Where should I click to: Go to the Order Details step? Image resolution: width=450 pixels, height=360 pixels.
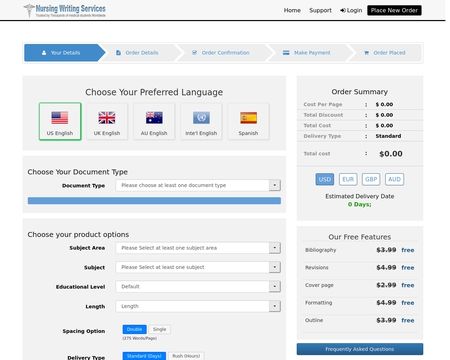pos(142,53)
